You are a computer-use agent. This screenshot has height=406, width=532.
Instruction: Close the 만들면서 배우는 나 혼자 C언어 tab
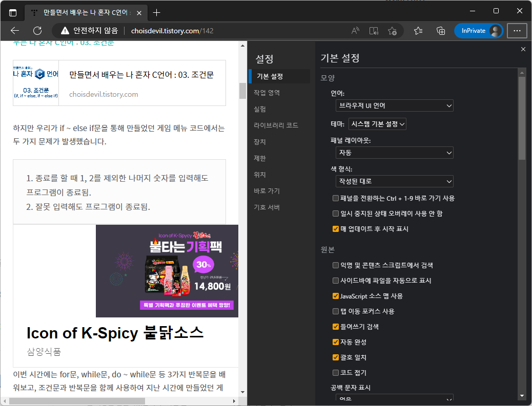pos(139,13)
